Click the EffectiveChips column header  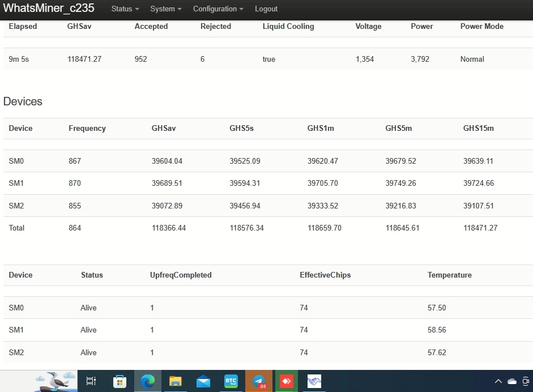click(325, 275)
